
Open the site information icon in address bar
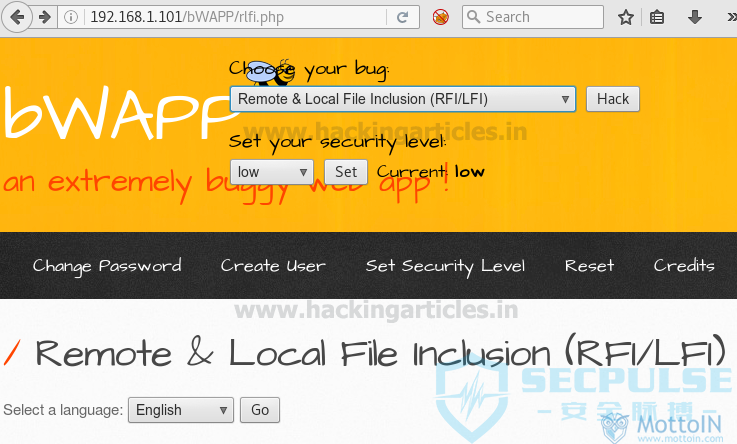[71, 17]
